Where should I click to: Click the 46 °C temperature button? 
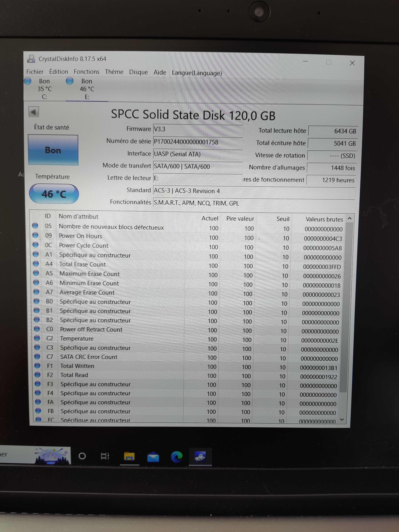click(54, 194)
